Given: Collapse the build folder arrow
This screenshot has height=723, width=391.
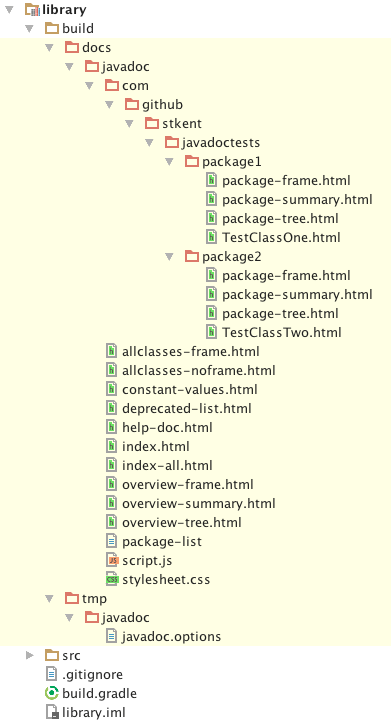Looking at the screenshot, I should (30, 29).
